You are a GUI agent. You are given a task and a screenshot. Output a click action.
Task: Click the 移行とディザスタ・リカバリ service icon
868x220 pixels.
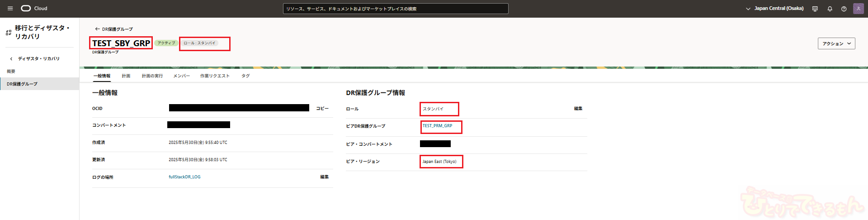pos(8,33)
